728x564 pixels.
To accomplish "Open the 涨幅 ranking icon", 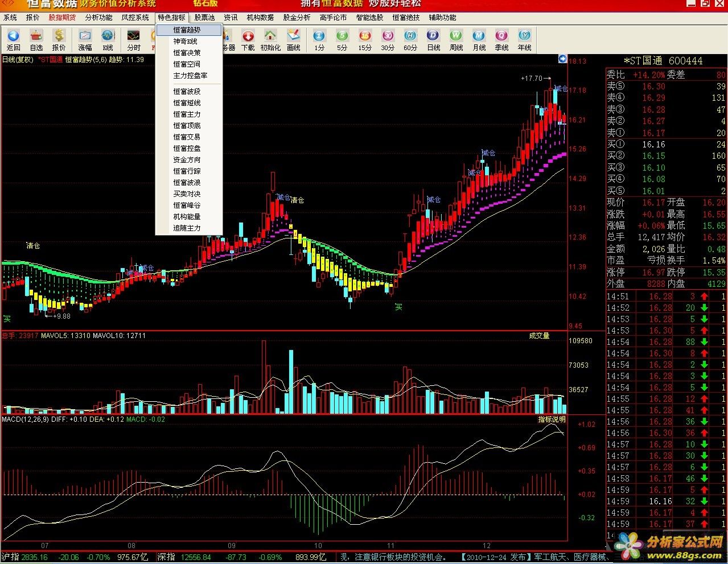I will coord(85,36).
